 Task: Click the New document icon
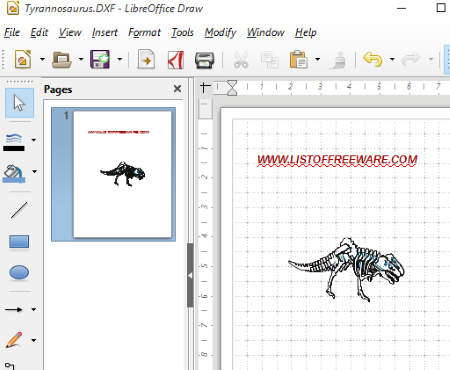coord(23,59)
